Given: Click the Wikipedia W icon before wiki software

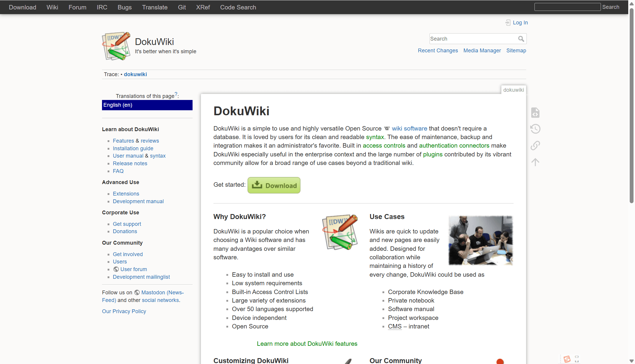Looking at the screenshot, I should point(387,128).
